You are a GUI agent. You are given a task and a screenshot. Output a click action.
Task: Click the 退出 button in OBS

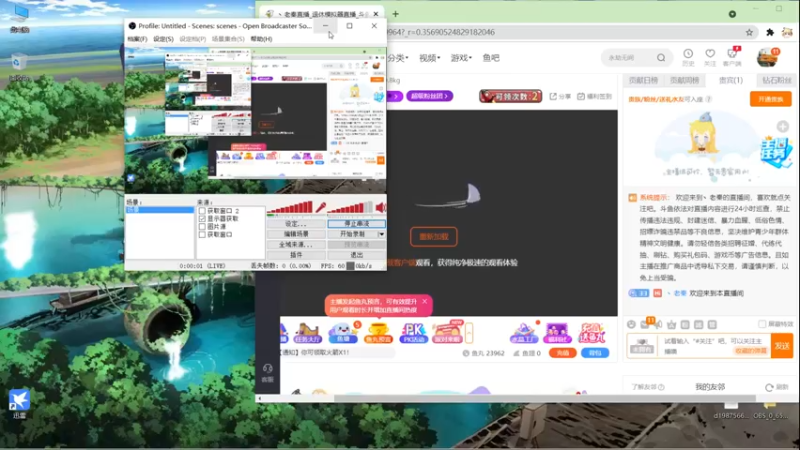357,255
